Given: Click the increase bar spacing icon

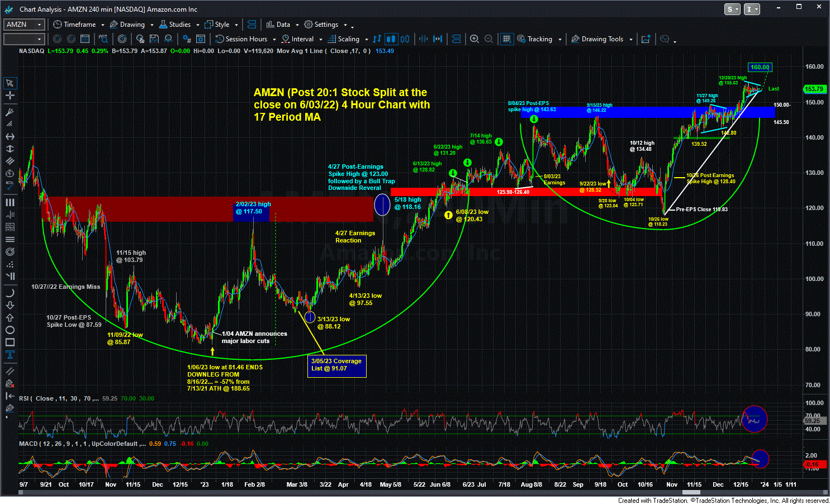Looking at the screenshot, I should [438, 39].
